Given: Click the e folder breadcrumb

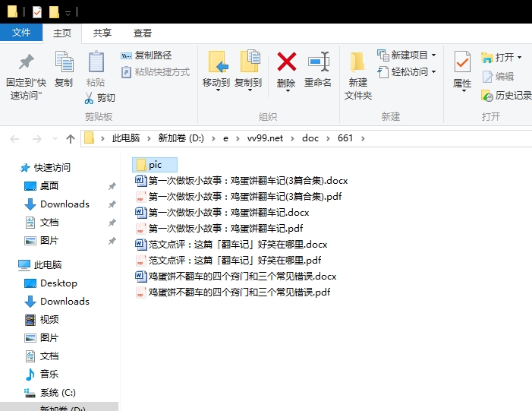Looking at the screenshot, I should coord(225,138).
